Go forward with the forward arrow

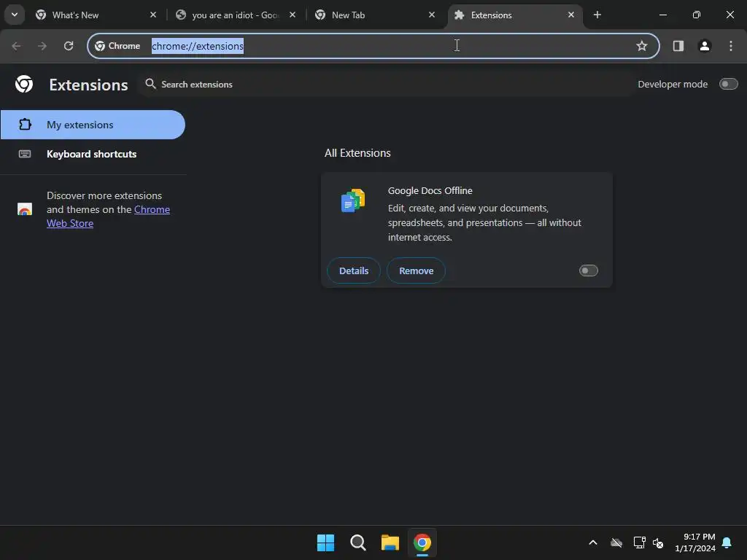click(42, 46)
